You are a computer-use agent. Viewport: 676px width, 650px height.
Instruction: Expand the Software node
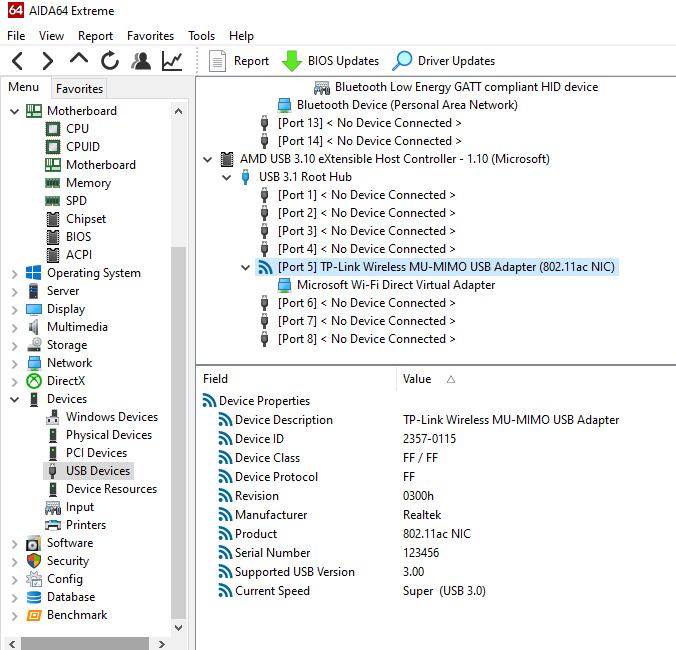click(x=15, y=544)
